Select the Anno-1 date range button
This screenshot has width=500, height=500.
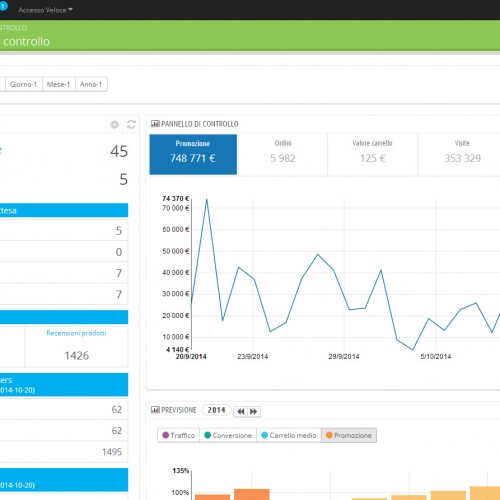[91, 84]
